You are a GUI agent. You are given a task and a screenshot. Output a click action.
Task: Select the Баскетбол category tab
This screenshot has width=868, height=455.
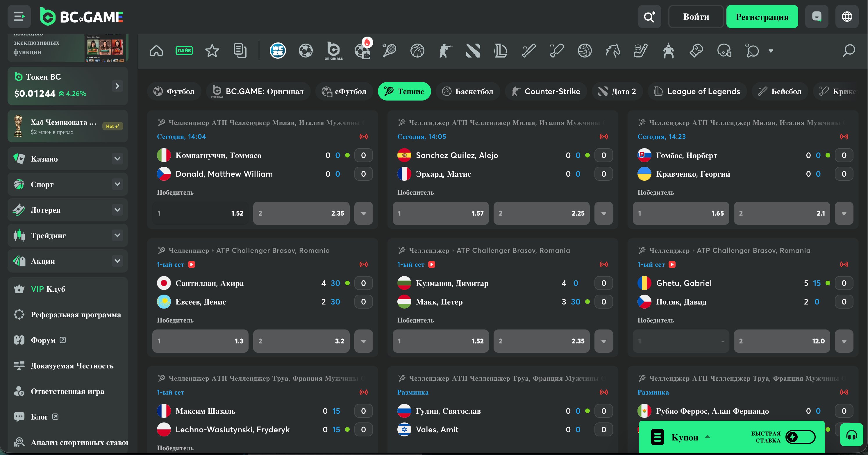point(468,91)
